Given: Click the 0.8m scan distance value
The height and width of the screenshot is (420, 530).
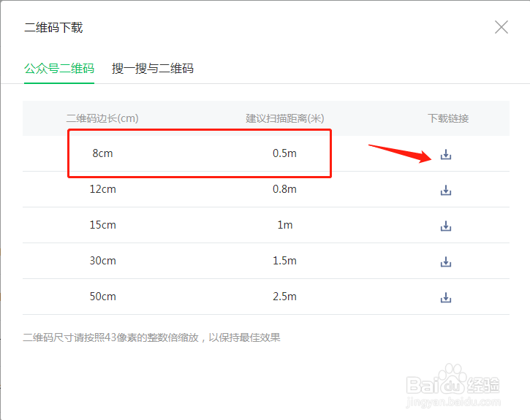Looking at the screenshot, I should (x=284, y=189).
